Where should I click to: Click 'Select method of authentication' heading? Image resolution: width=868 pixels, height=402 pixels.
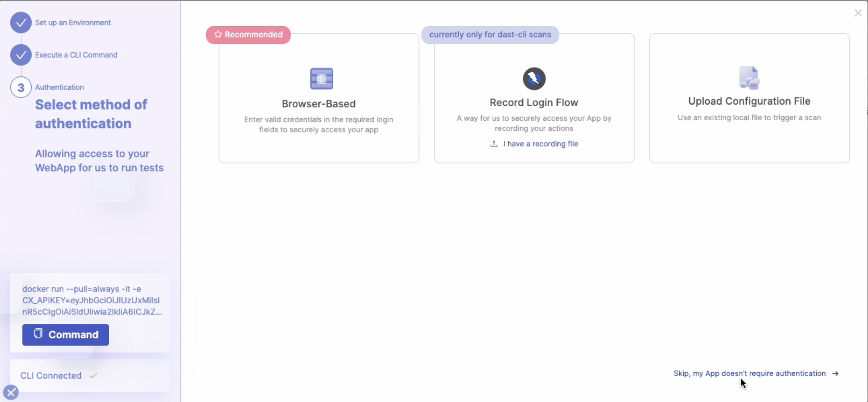[x=91, y=114]
